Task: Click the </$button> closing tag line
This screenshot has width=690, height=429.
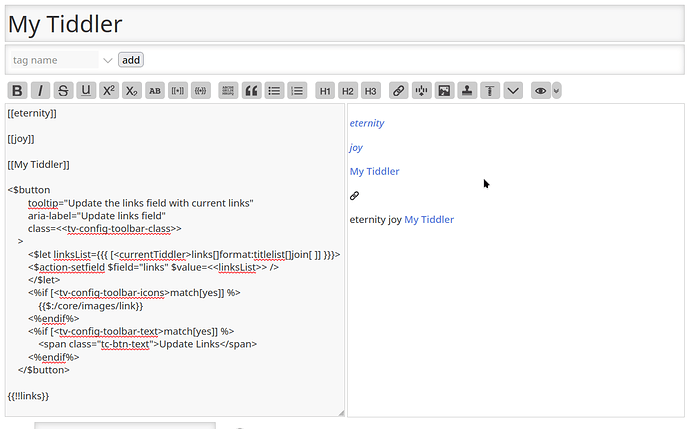Action: click(44, 370)
